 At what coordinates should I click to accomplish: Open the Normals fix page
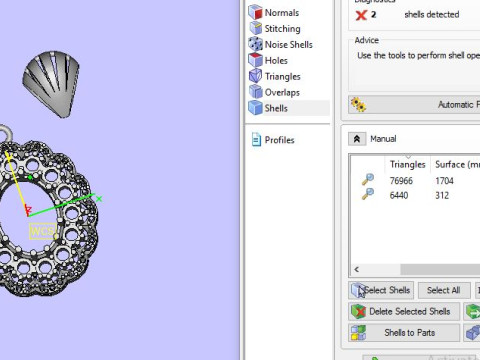click(x=274, y=13)
